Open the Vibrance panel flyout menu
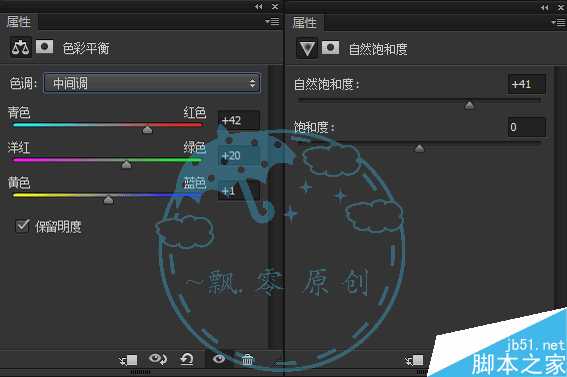The width and height of the screenshot is (567, 377). (559, 22)
